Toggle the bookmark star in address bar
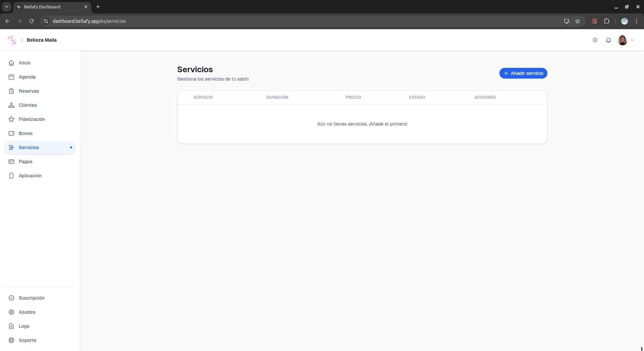 [x=578, y=21]
